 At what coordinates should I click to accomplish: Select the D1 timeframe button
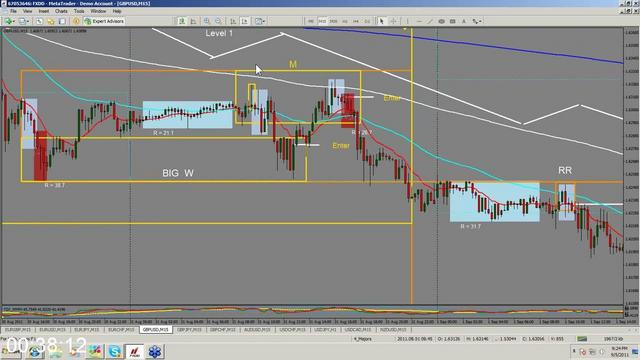[x=367, y=21]
